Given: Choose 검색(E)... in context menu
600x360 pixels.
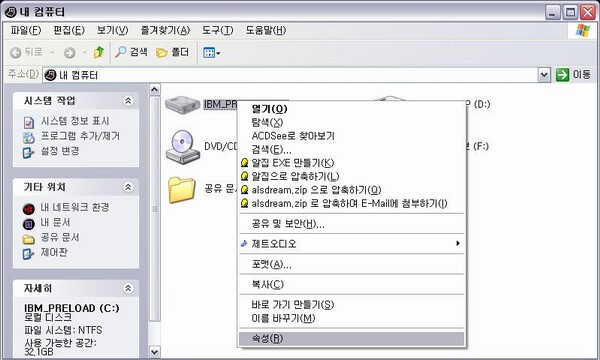Looking at the screenshot, I should point(351,150).
